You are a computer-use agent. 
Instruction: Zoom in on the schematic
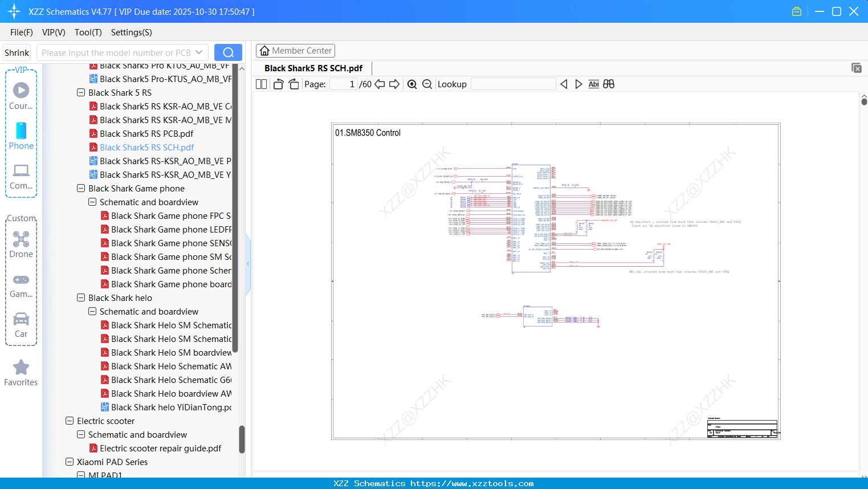pyautogui.click(x=412, y=84)
